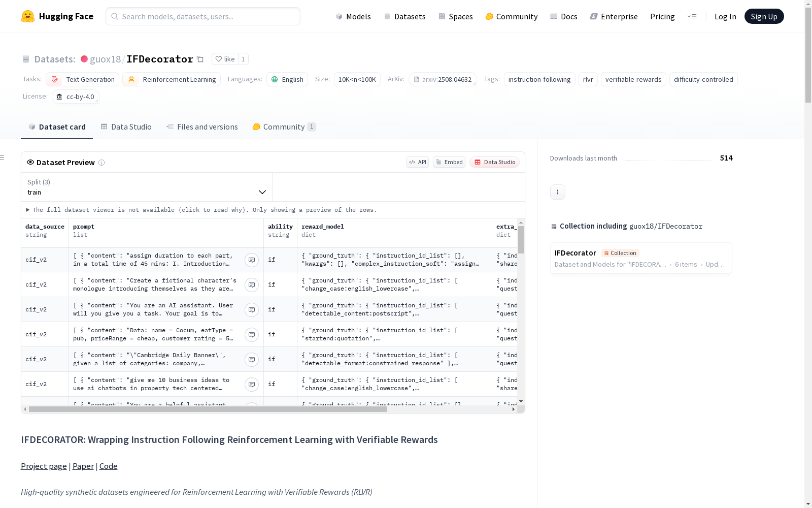Viewport: 812px width, 508px height.
Task: Click the table's scroll-right arrow
Action: [x=514, y=409]
